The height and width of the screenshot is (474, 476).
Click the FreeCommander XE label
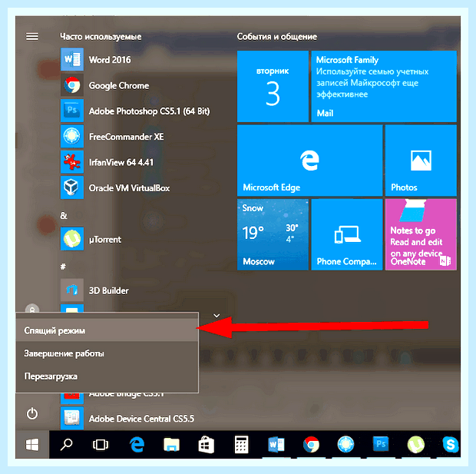click(x=126, y=137)
